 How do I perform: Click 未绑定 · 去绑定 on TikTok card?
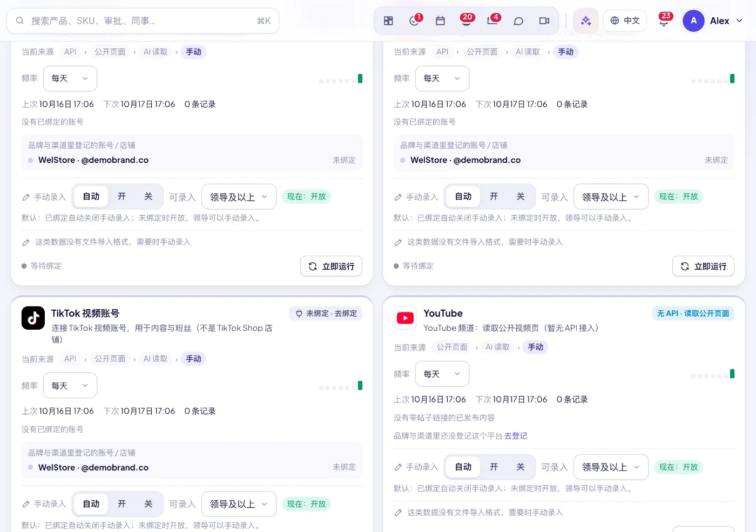(326, 313)
